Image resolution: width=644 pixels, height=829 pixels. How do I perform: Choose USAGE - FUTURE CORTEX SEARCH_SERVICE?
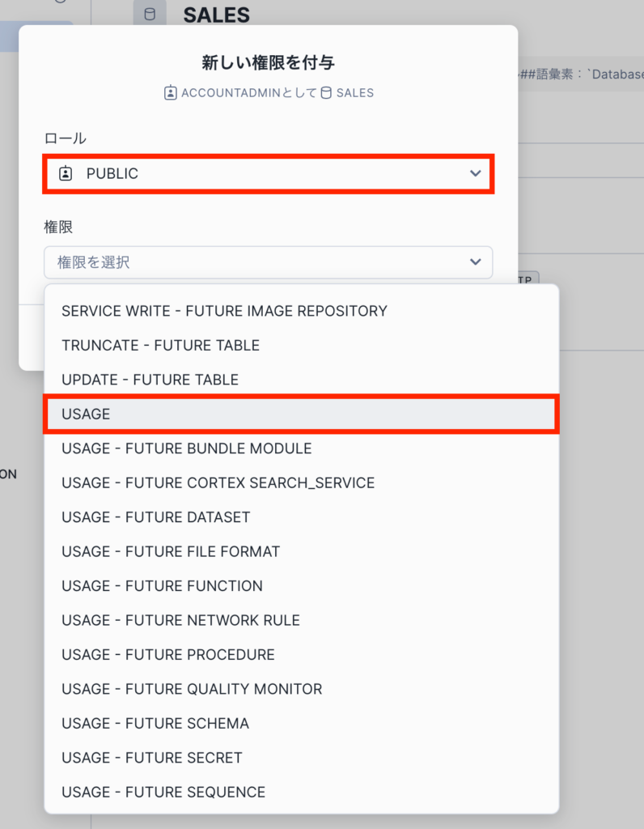218,483
